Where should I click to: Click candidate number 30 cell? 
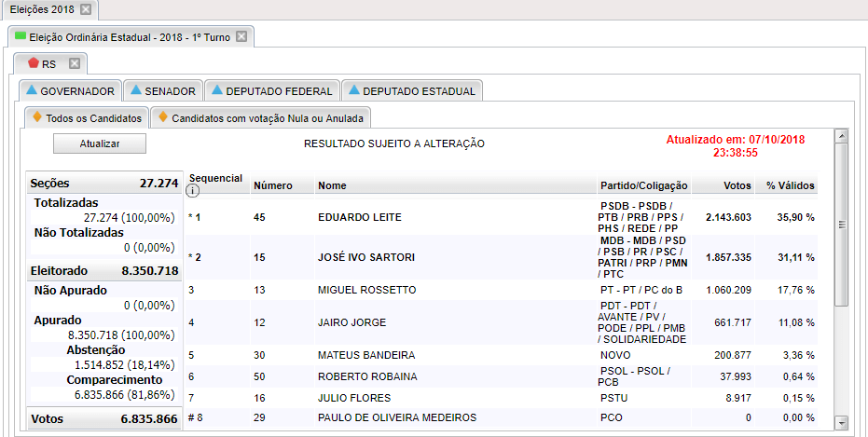259,355
